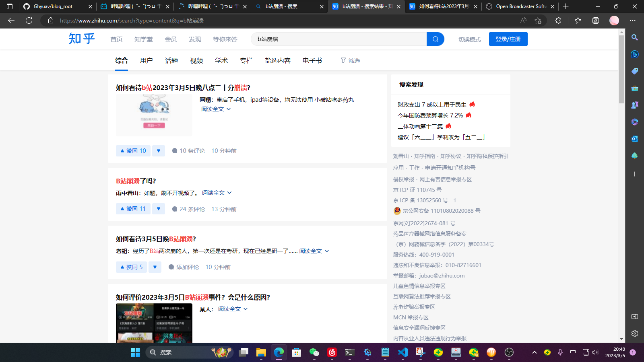644x362 pixels.
Task: Switch to the 视频 search tab
Action: point(196,60)
